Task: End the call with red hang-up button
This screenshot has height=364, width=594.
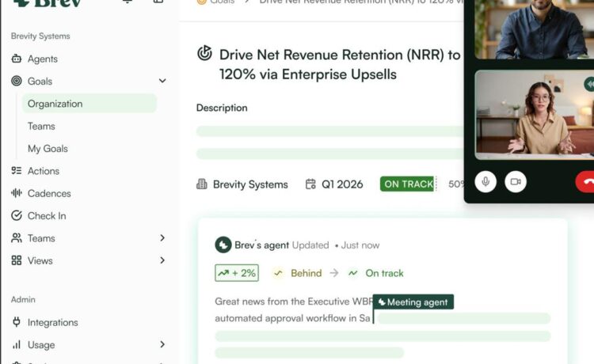Action: coord(586,181)
